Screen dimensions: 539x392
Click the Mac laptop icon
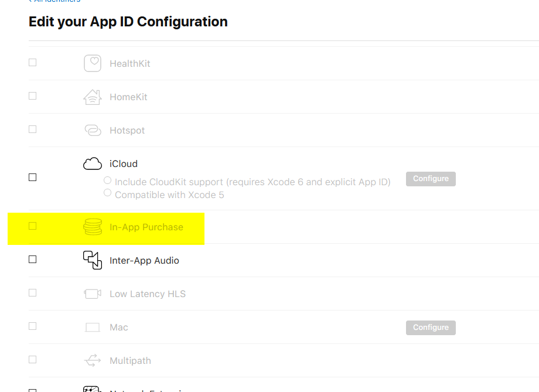(x=93, y=327)
